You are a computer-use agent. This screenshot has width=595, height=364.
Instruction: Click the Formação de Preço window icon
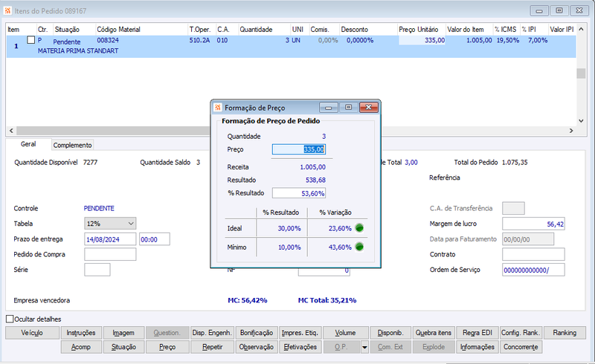(217, 108)
